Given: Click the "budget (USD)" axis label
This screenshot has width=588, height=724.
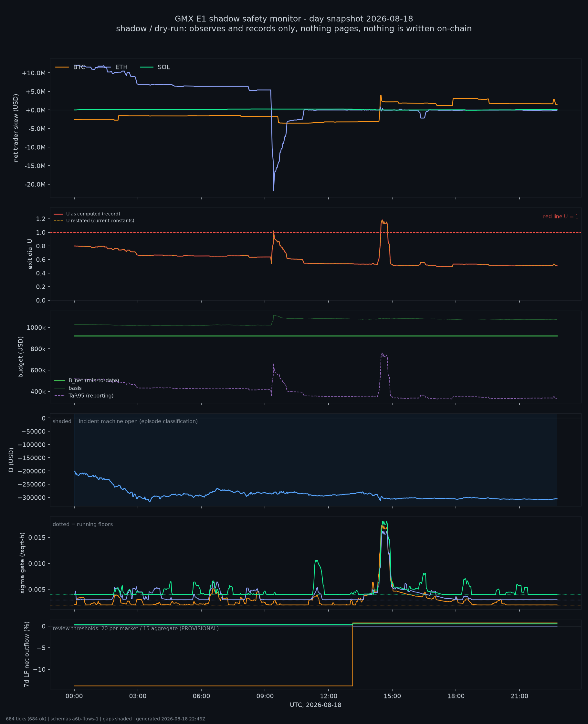Looking at the screenshot, I should click(21, 357).
